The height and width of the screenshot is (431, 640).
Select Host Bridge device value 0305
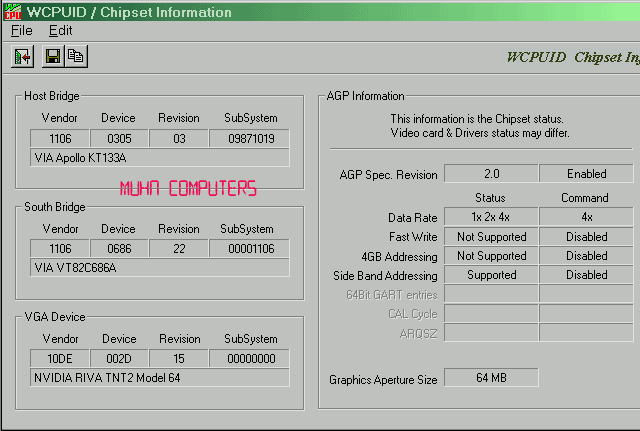119,139
